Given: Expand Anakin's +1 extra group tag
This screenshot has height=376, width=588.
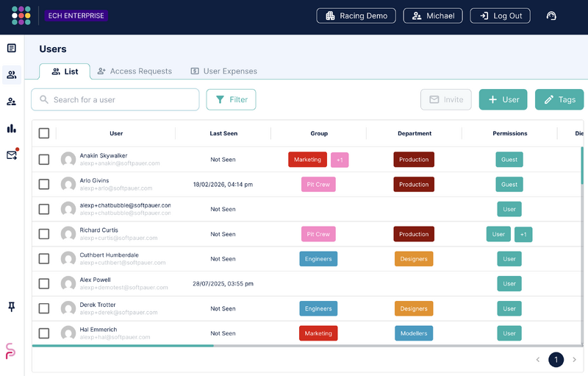Looking at the screenshot, I should click(x=340, y=160).
